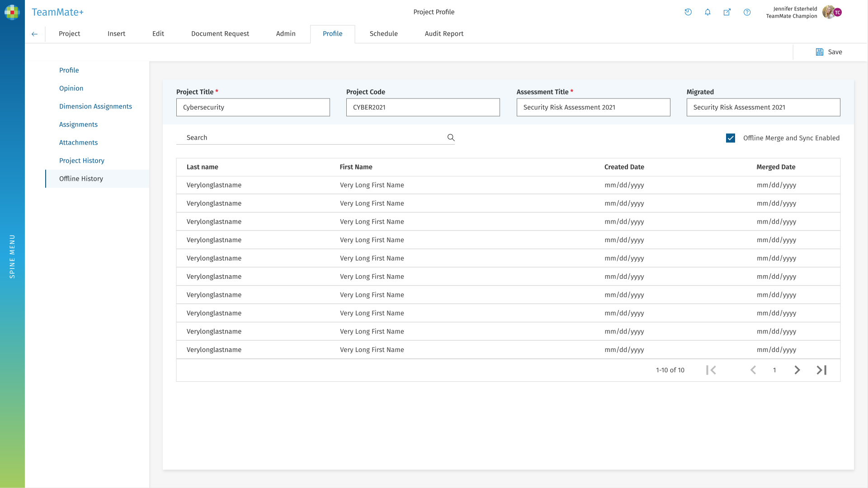Open Project History in sidebar

pos(81,160)
